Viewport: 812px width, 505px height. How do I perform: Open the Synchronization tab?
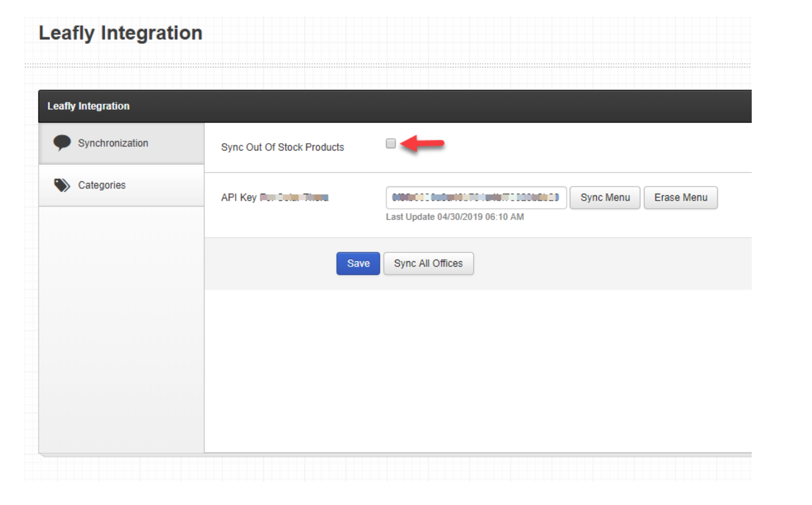pyautogui.click(x=122, y=143)
